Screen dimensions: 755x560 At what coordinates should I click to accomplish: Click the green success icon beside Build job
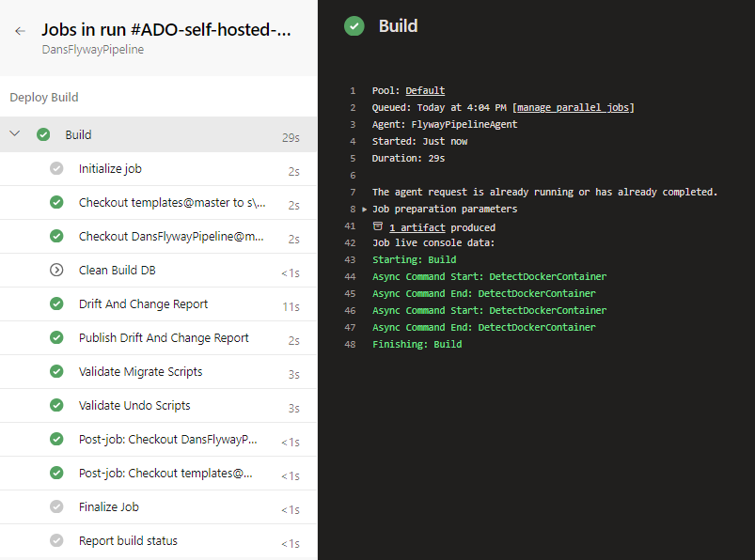tap(43, 134)
